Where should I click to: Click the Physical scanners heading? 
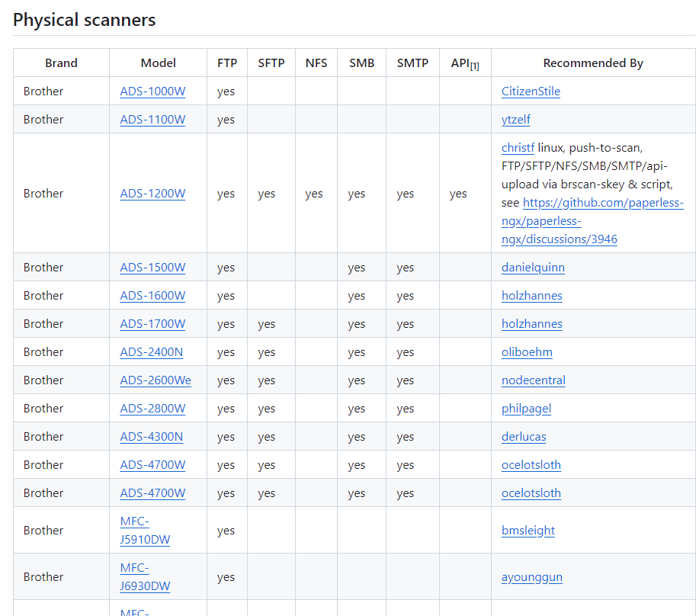pos(84,20)
